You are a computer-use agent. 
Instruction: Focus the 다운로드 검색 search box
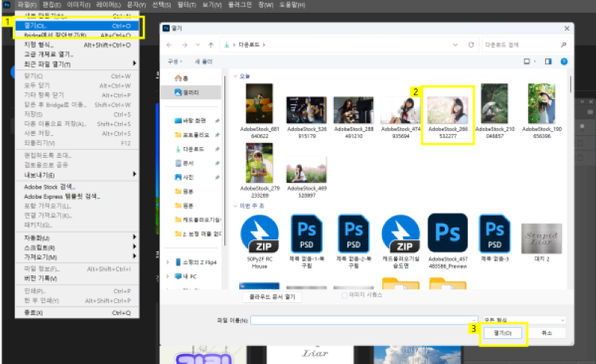(x=526, y=45)
